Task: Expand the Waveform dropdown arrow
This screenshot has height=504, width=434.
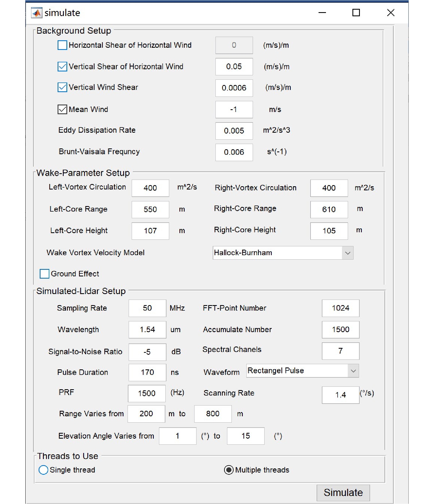Action: pos(353,371)
